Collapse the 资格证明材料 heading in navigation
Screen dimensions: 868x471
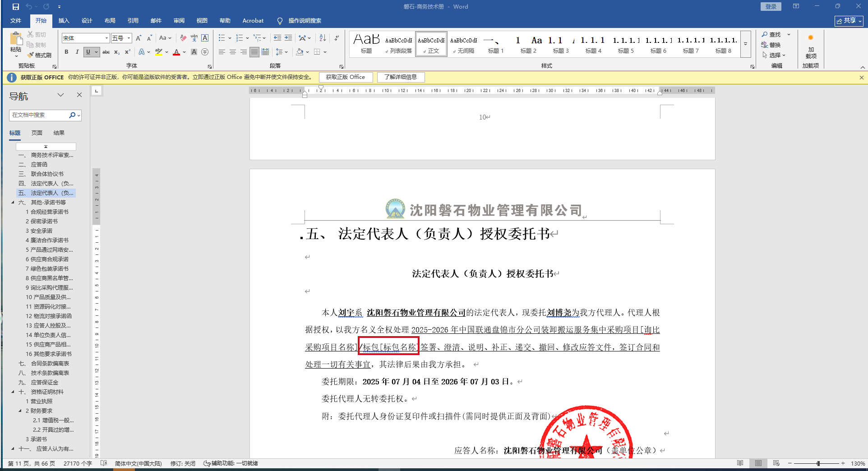tap(13, 392)
